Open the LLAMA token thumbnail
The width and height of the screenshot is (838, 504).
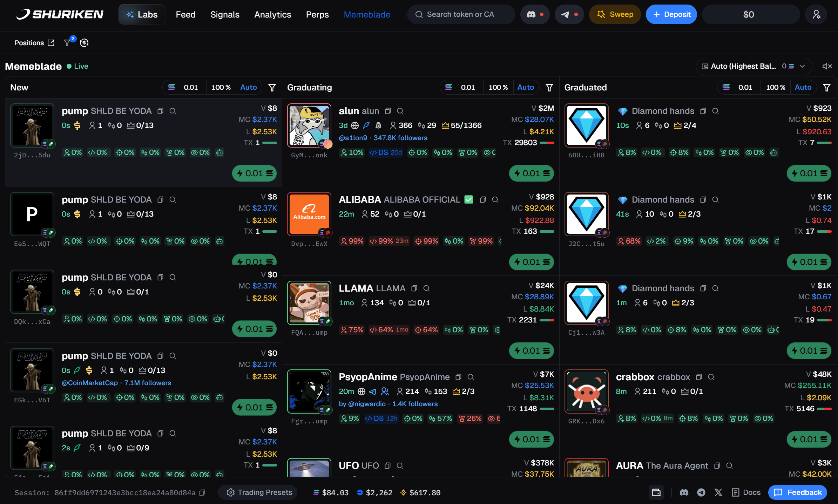click(309, 303)
